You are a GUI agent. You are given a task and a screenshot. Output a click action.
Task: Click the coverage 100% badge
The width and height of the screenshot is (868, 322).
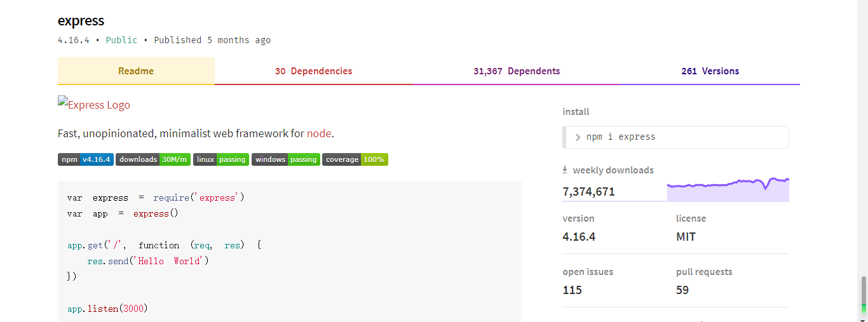pos(355,159)
